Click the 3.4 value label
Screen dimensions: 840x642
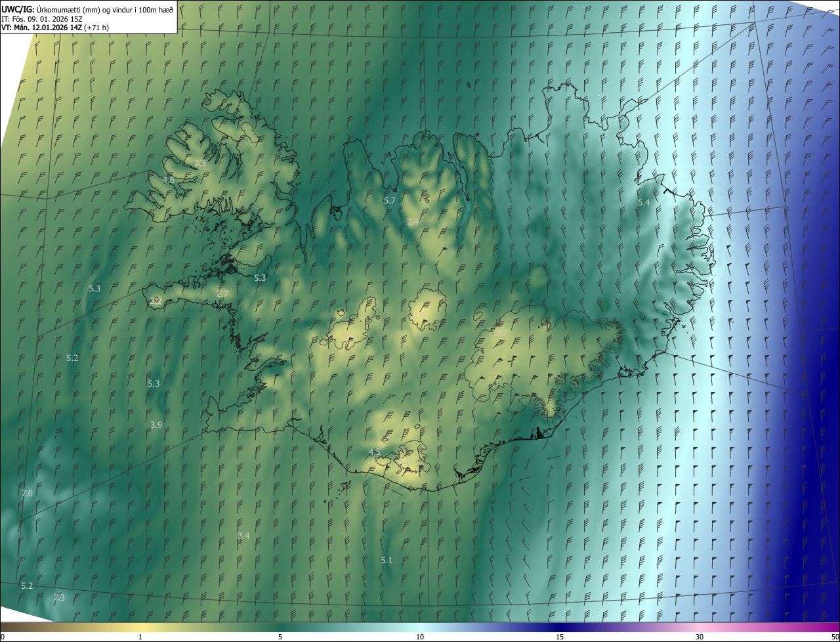(x=243, y=536)
